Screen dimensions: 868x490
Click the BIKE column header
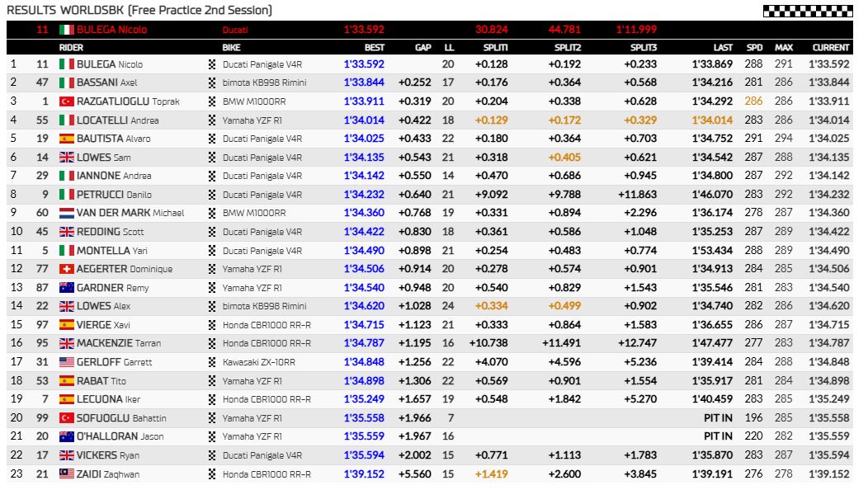[x=231, y=48]
